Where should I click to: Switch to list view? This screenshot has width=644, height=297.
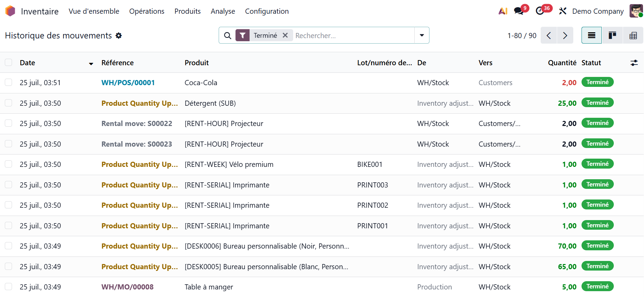click(591, 35)
